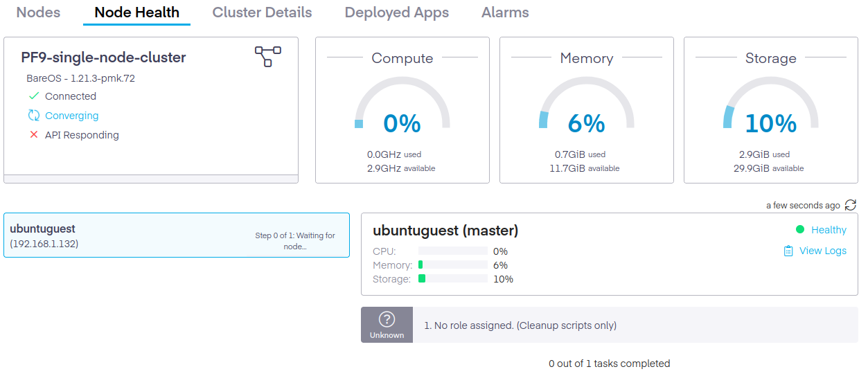The height and width of the screenshot is (376, 868).
Task: Open the View Logs link
Action: (823, 251)
